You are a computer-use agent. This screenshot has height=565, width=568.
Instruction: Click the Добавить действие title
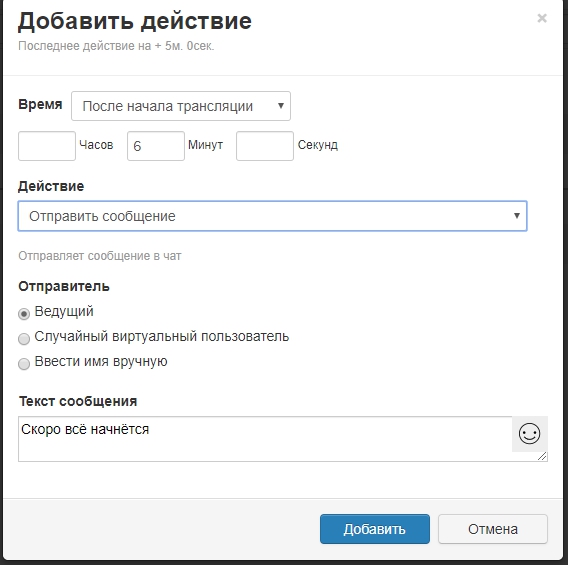(x=135, y=21)
